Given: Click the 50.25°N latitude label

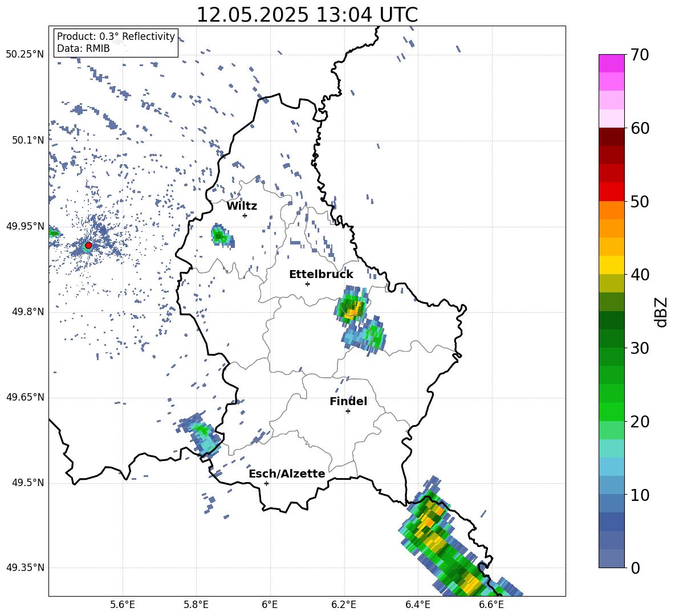Looking at the screenshot, I should pos(25,55).
